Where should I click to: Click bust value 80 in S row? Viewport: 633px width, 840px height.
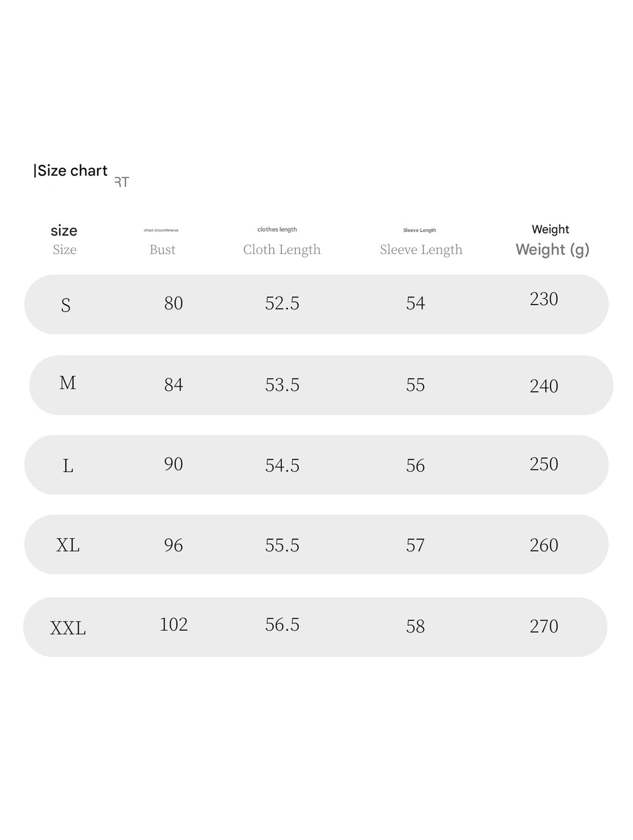coord(173,303)
